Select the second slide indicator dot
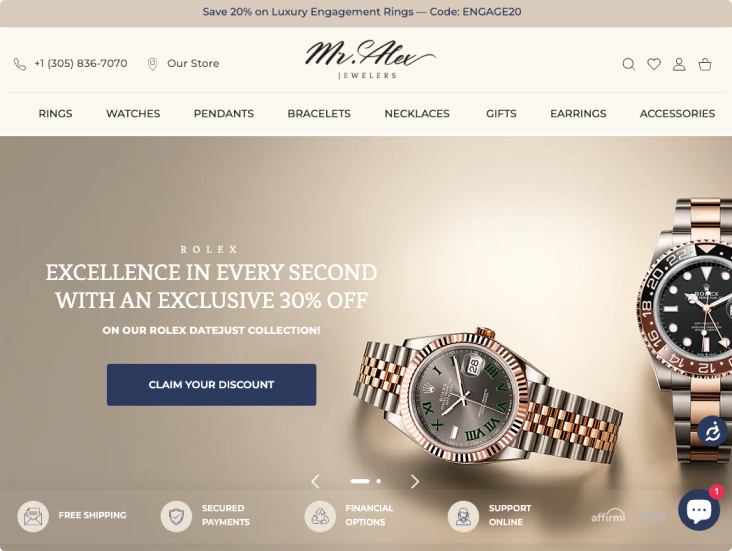Viewport: 732px width, 551px height. [379, 481]
